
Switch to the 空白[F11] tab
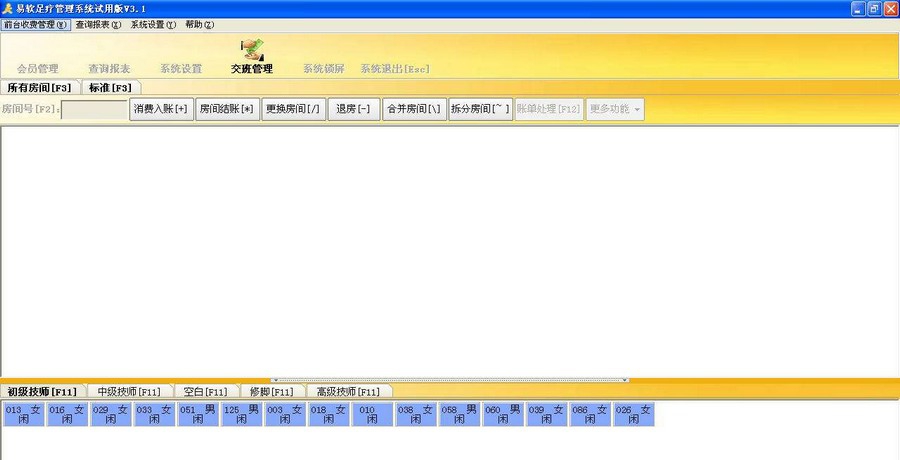(205, 392)
